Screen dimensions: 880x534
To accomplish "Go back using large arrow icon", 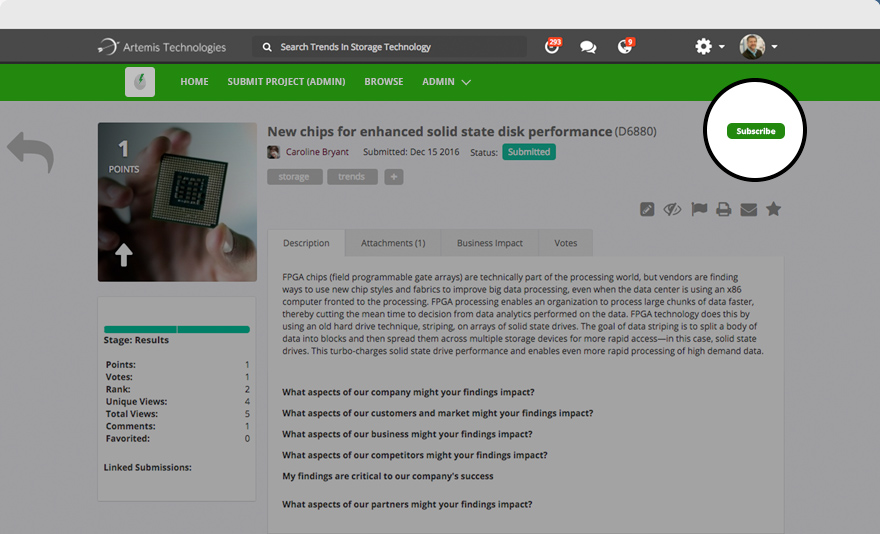I will click(30, 152).
